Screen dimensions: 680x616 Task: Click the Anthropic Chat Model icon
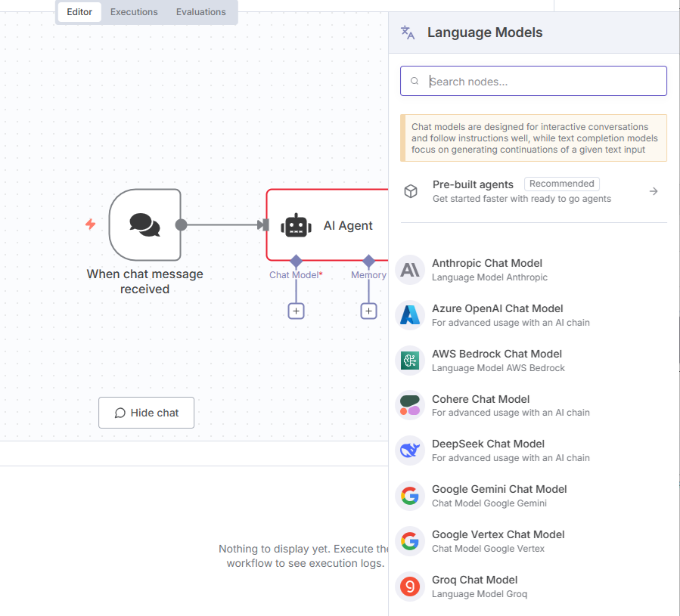(x=410, y=270)
